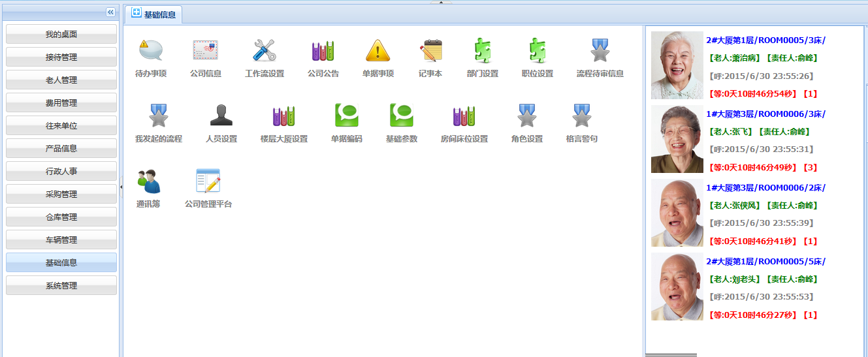The height and width of the screenshot is (357, 868).
Task: Open 公司信息 envelope icon
Action: (x=206, y=50)
